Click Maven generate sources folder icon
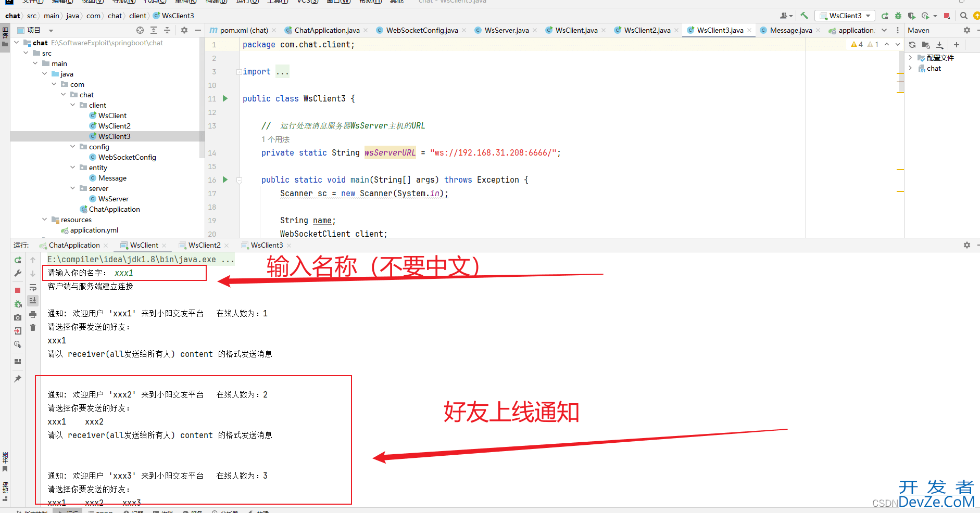The image size is (980, 513). tap(926, 45)
